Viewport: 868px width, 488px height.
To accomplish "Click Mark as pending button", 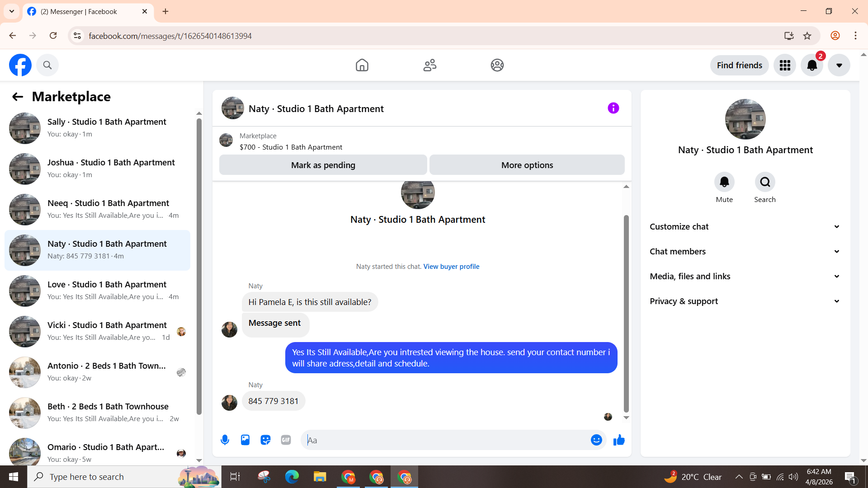I will (323, 165).
